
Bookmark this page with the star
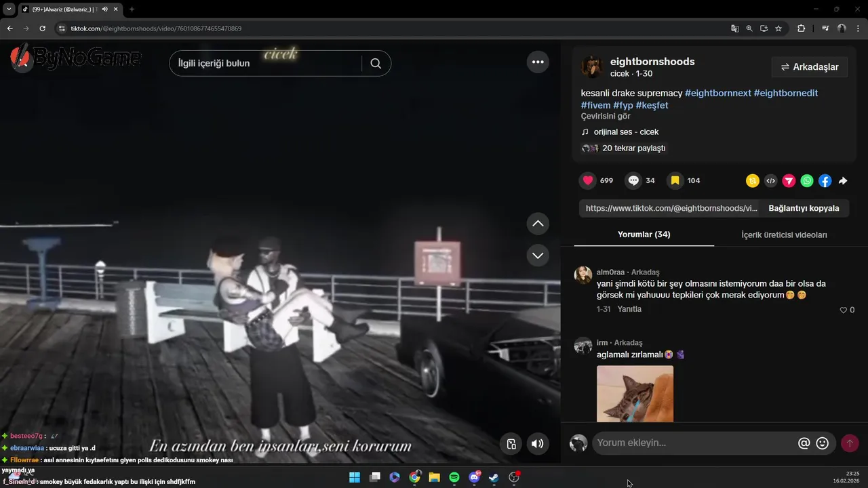(778, 28)
